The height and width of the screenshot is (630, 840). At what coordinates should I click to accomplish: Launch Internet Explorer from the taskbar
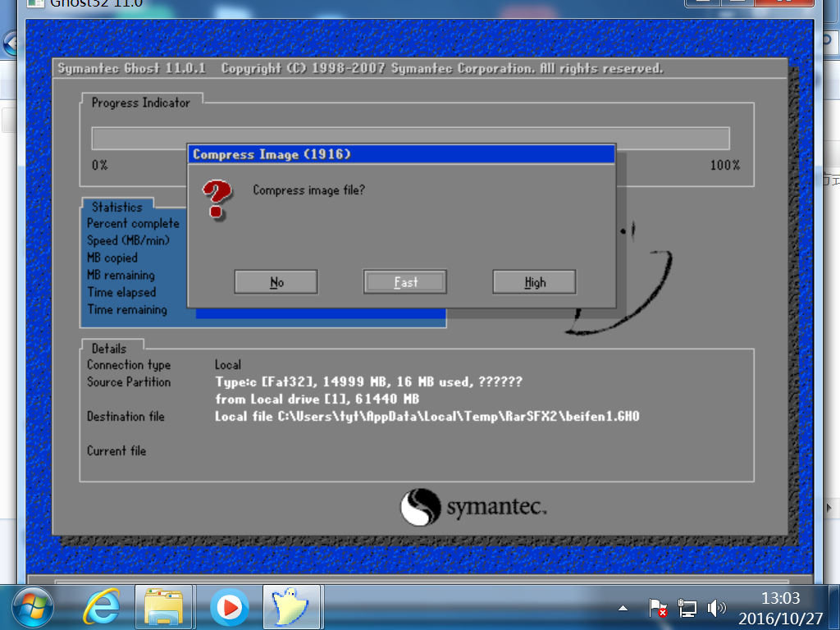tap(101, 607)
